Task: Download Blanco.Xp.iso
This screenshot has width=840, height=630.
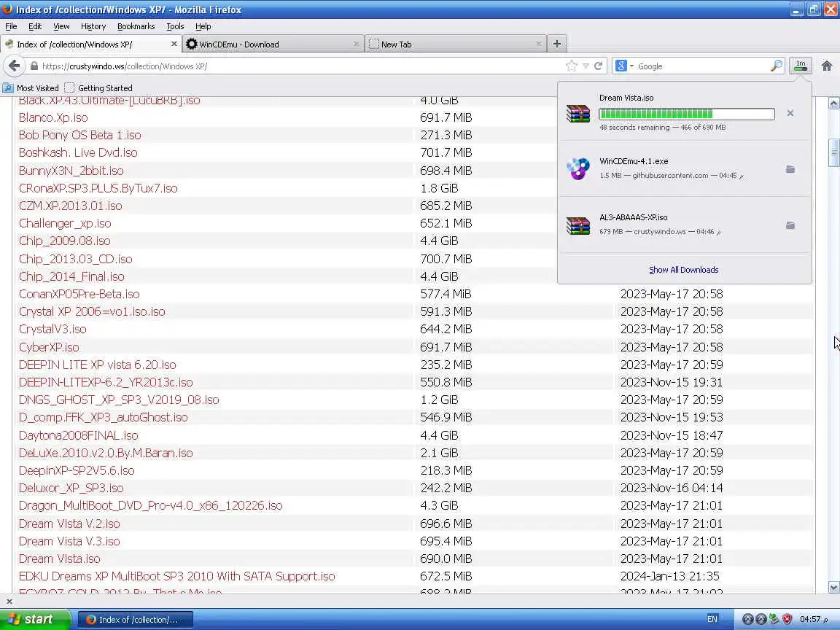Action: click(53, 117)
